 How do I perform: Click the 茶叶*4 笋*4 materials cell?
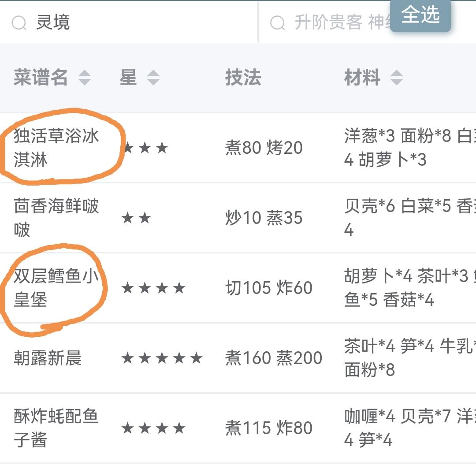pos(410,358)
